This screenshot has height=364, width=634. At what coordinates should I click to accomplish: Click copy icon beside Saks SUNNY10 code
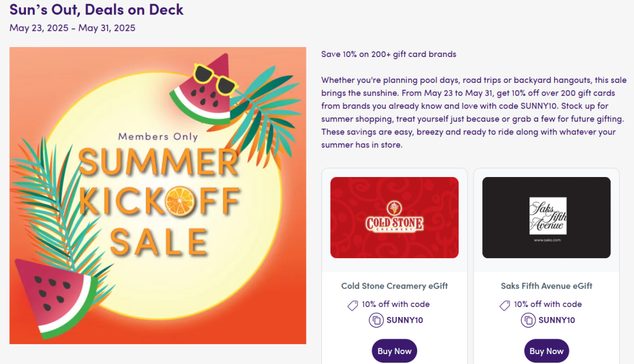click(x=528, y=320)
